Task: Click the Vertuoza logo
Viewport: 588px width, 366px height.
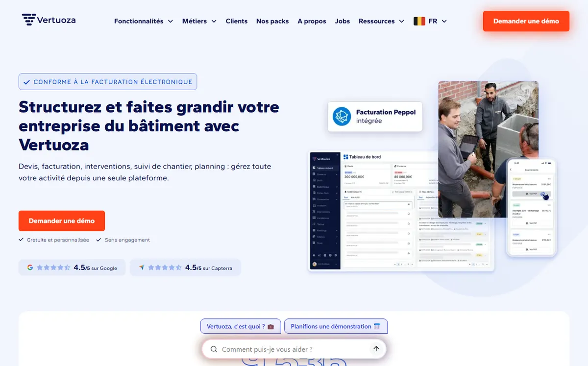Action: point(49,20)
